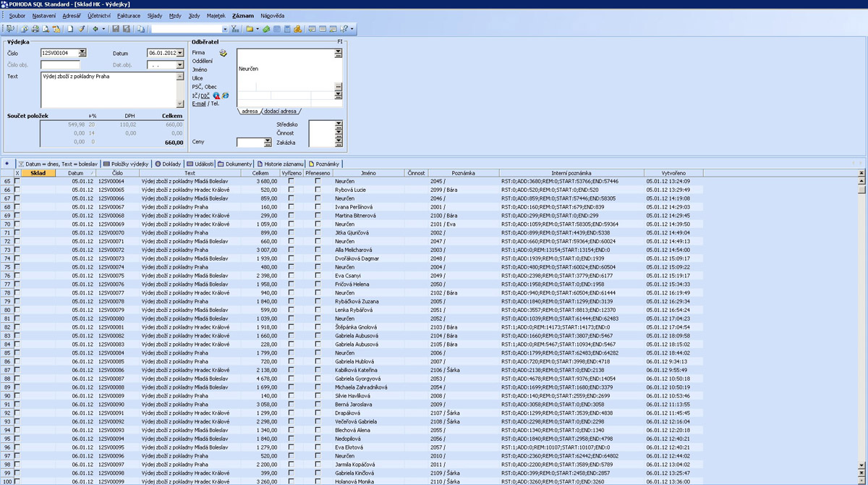Click the first monitor-shaped toolbar icon
Screen dimensions: 868x485
click(x=312, y=29)
